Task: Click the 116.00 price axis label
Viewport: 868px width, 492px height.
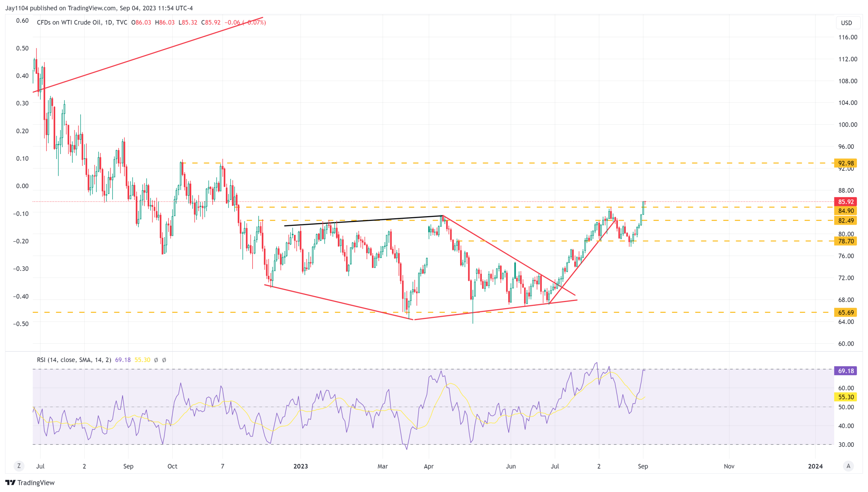Action: [848, 37]
